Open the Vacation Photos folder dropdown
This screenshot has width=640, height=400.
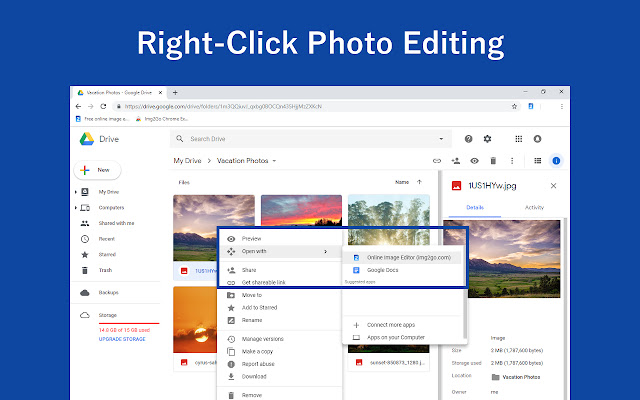[x=274, y=161]
